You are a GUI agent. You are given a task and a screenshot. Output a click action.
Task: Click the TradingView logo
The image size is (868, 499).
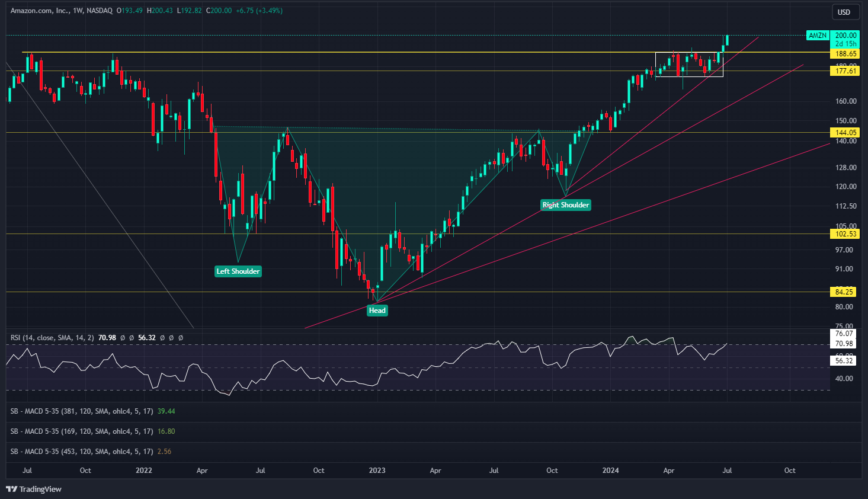pos(34,489)
